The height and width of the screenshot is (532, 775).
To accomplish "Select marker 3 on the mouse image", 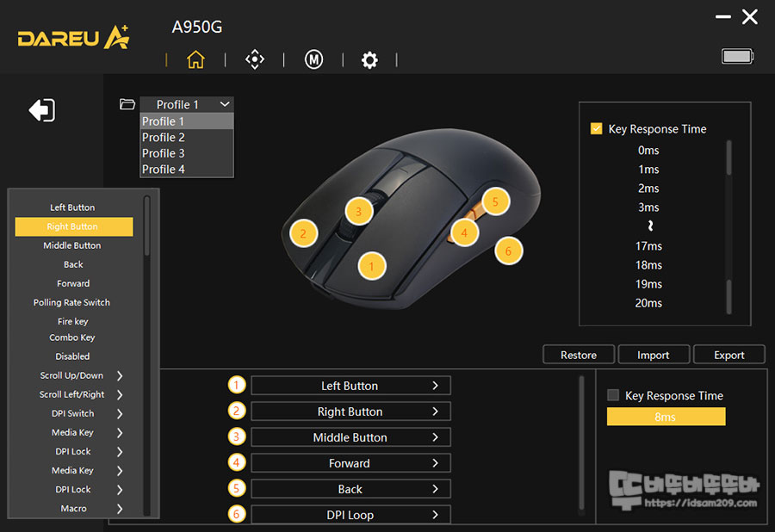I will pos(359,212).
